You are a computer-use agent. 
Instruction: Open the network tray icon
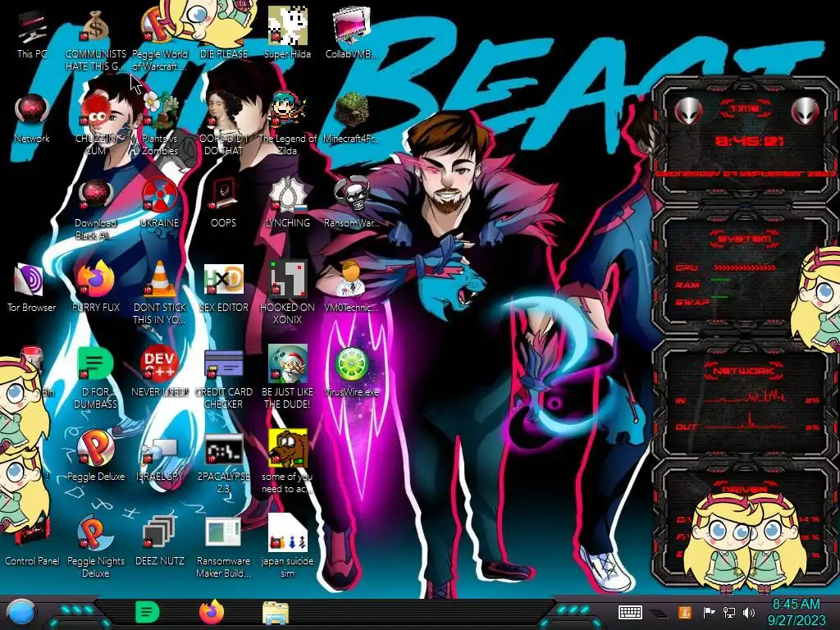click(728, 612)
